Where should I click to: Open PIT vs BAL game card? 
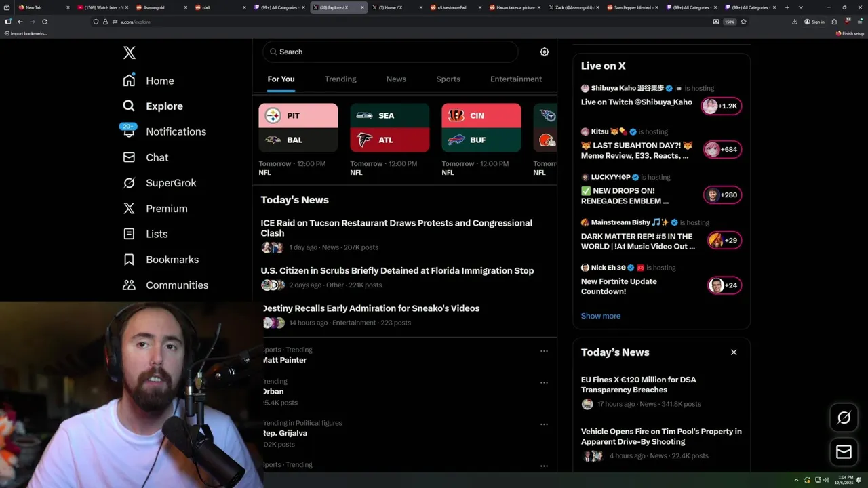pyautogui.click(x=298, y=127)
